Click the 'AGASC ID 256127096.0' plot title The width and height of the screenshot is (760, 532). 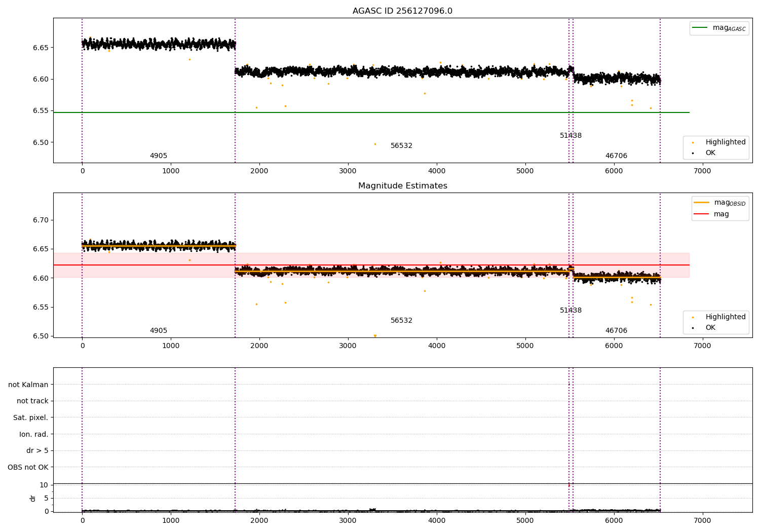[x=402, y=11]
